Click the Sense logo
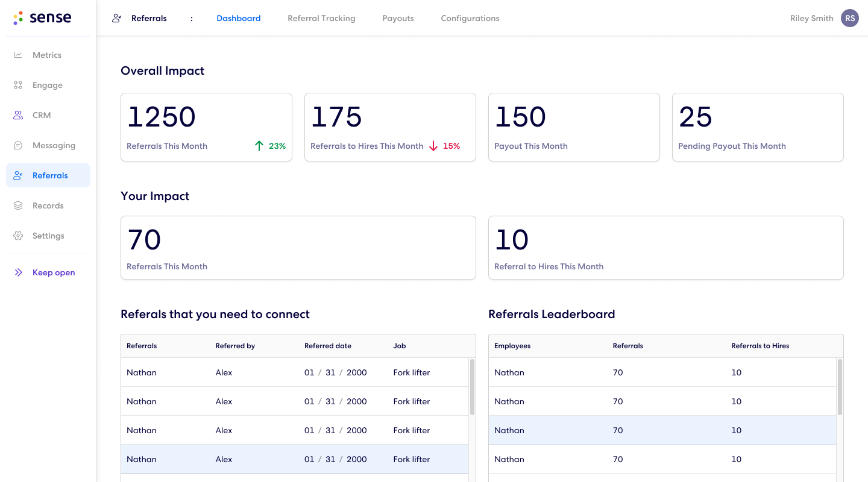Image resolution: width=868 pixels, height=482 pixels. pyautogui.click(x=42, y=18)
